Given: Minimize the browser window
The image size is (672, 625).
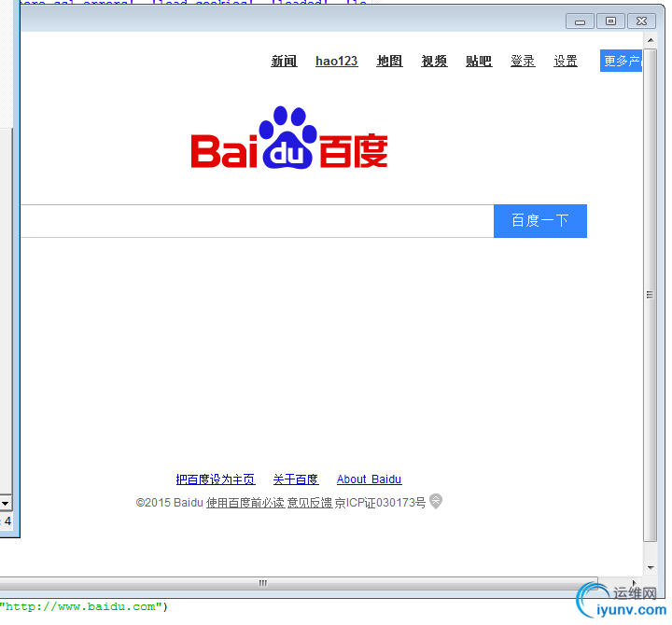Looking at the screenshot, I should (580, 21).
